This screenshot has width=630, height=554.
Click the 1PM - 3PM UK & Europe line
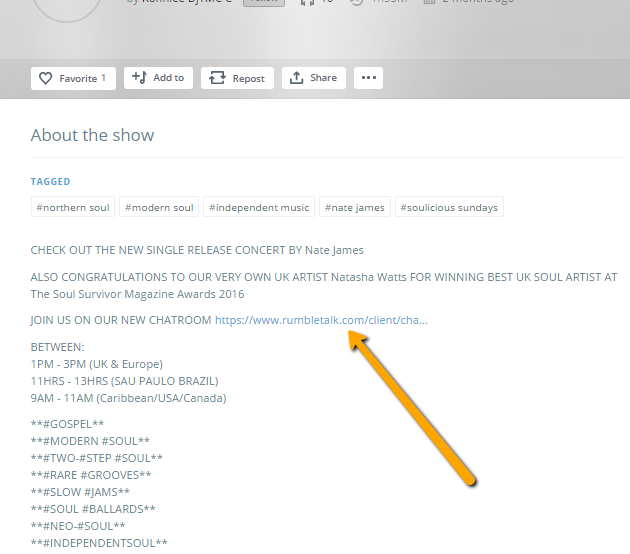97,364
